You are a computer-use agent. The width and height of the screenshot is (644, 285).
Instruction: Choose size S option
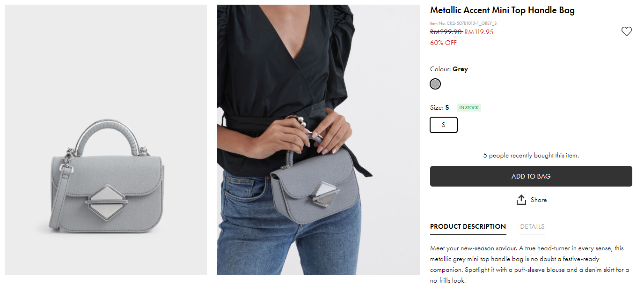[x=444, y=125]
